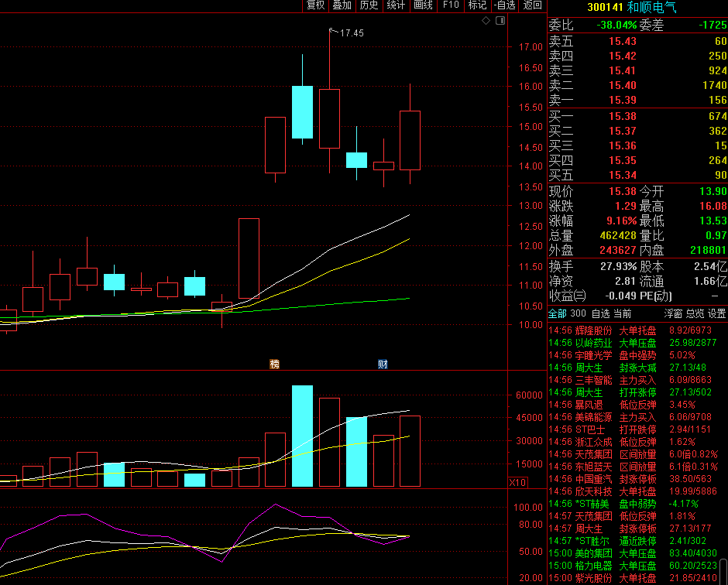Click the alert list scrollbar
Screen dimensions: 728x585
point(723,572)
